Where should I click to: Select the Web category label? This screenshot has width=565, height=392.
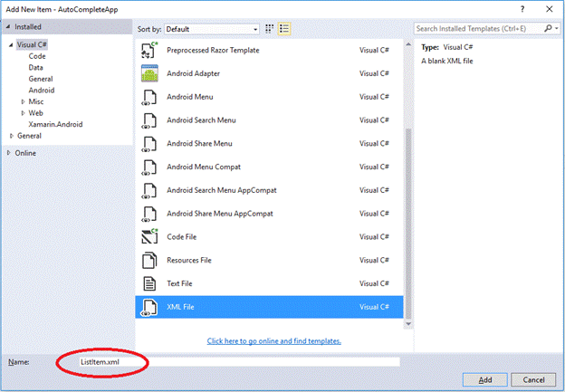tap(35, 113)
